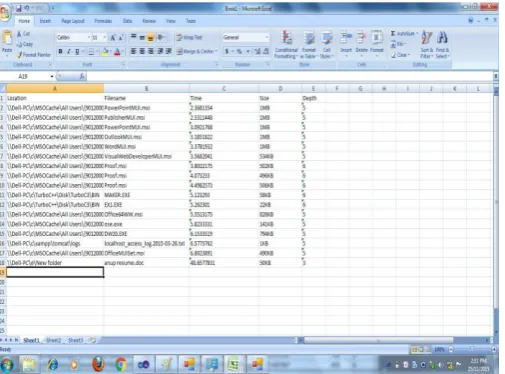505x374 pixels.
Task: Click the zoom slider in status bar
Action: (472, 349)
